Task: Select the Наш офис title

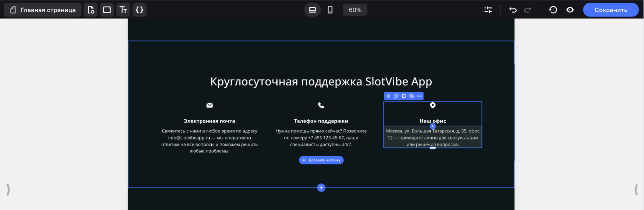Action: 433,121
